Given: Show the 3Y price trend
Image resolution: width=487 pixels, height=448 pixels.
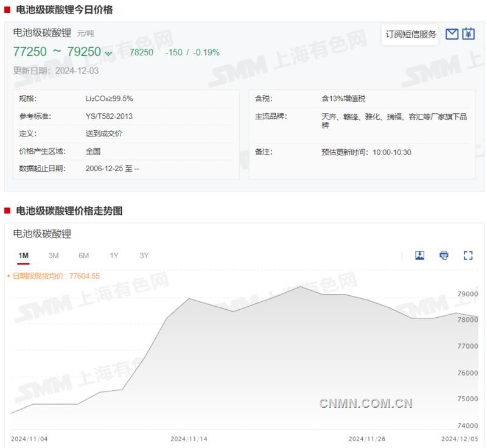Looking at the screenshot, I should (x=144, y=256).
